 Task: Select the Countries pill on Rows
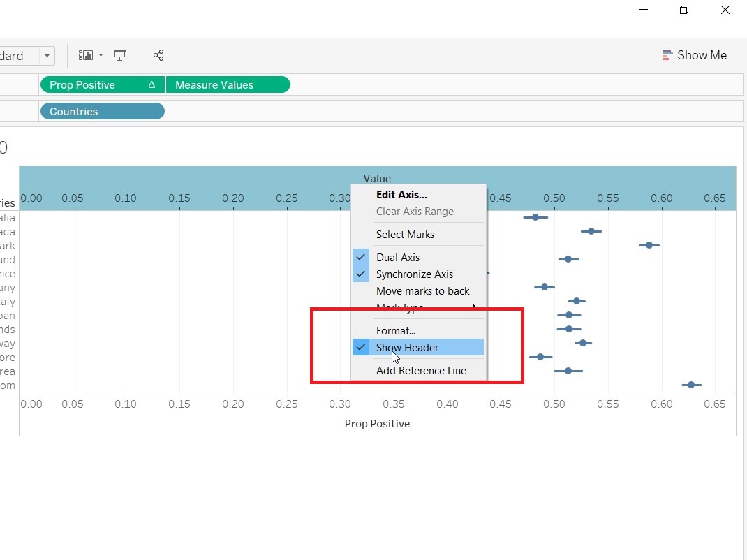click(x=102, y=112)
